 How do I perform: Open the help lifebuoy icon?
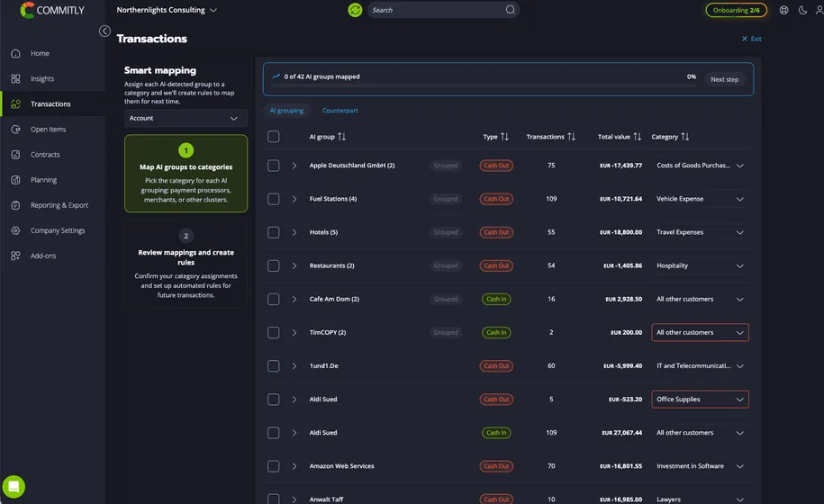pyautogui.click(x=784, y=10)
